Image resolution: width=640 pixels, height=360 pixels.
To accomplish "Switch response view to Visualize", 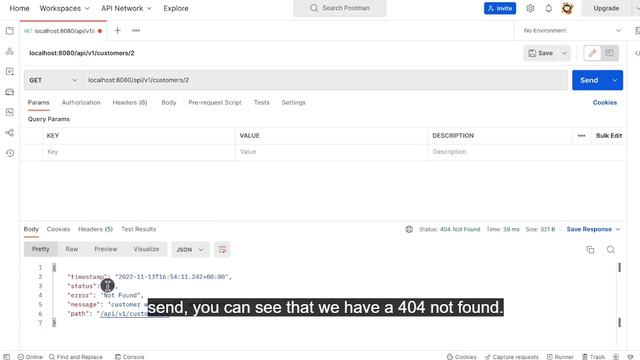I will click(146, 249).
